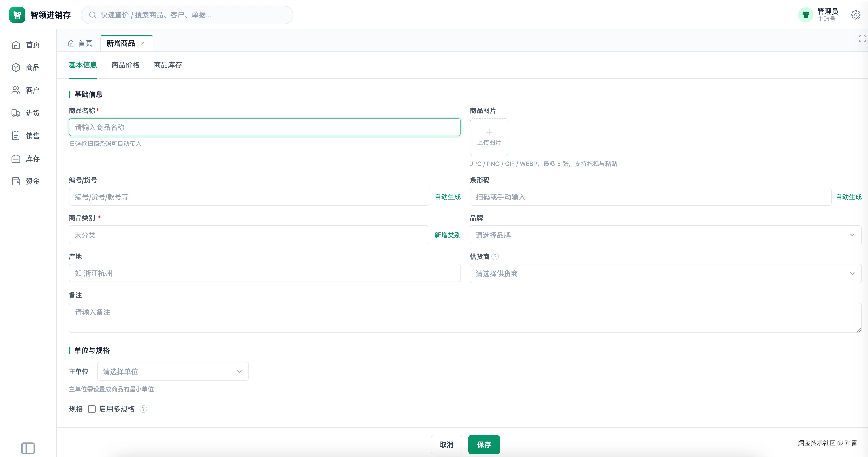The width and height of the screenshot is (868, 457).
Task: Click the 智 app logo
Action: pyautogui.click(x=17, y=15)
